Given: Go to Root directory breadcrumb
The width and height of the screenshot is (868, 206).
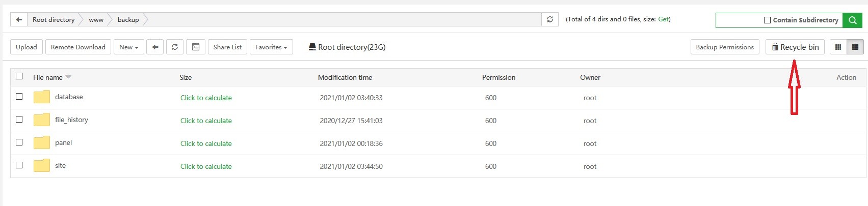Looking at the screenshot, I should tap(54, 20).
